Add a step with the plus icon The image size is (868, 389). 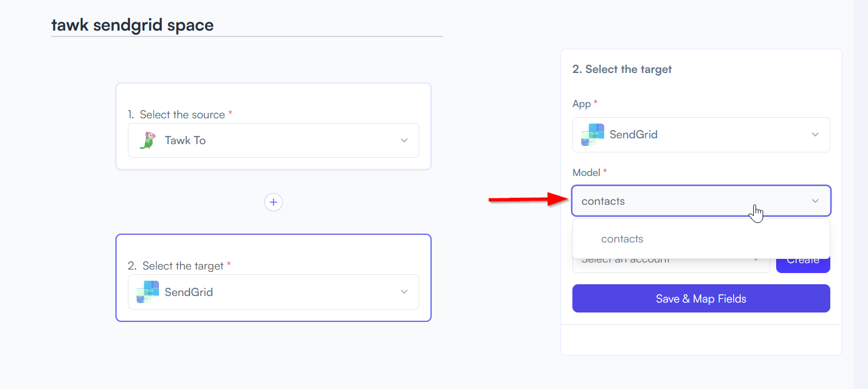click(x=273, y=202)
